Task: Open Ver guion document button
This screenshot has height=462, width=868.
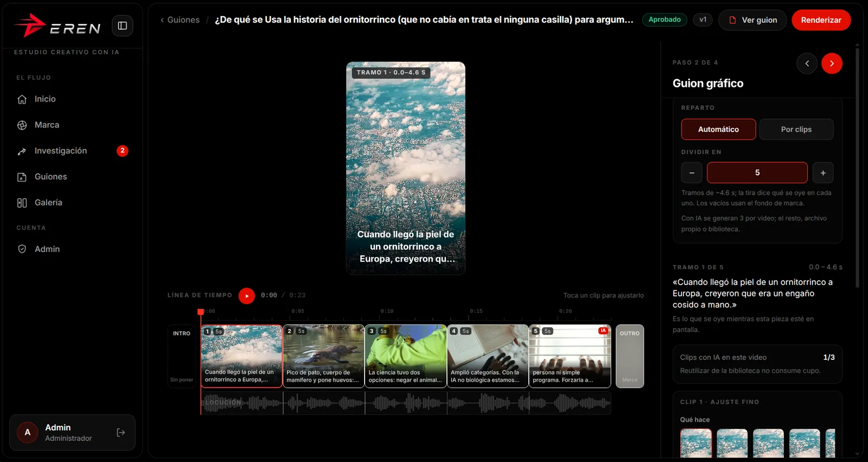Action: [752, 20]
